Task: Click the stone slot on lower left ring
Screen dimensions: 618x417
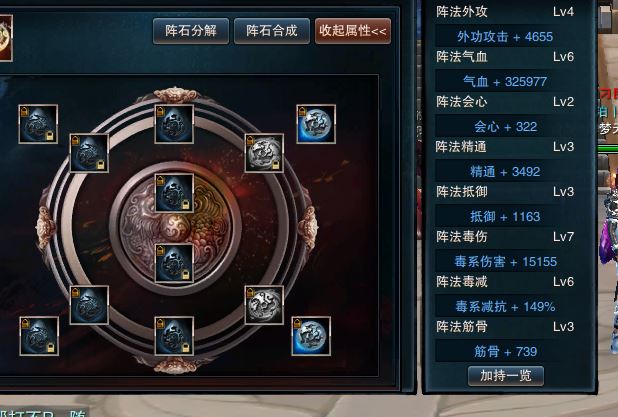Action: tap(89, 305)
